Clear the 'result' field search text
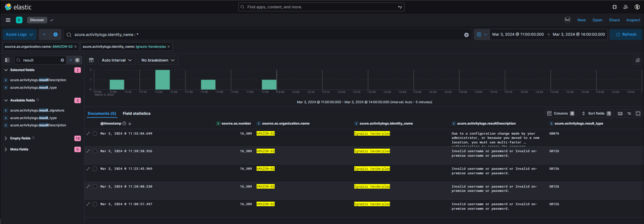 tap(62, 60)
